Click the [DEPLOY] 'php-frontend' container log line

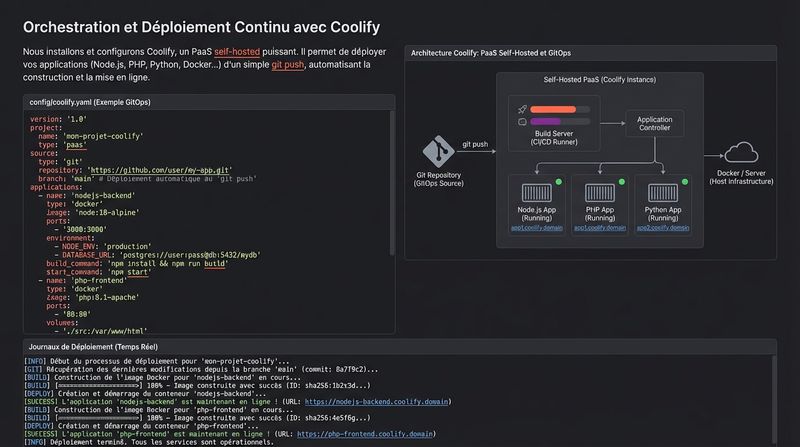tap(141, 426)
